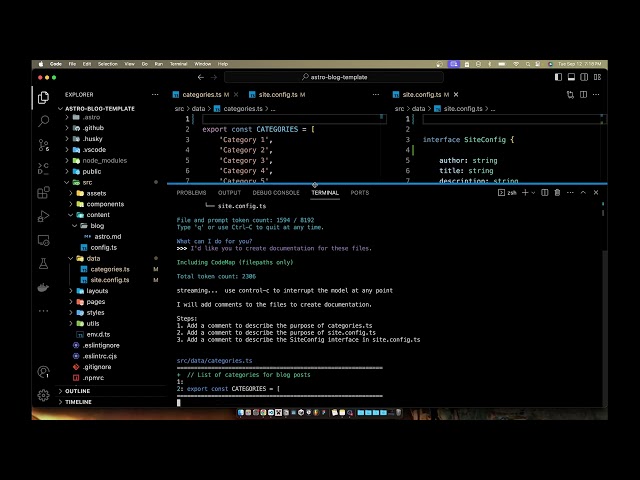Click the Explorer more actions ellipsis
The width and height of the screenshot is (640, 480).
click(155, 95)
